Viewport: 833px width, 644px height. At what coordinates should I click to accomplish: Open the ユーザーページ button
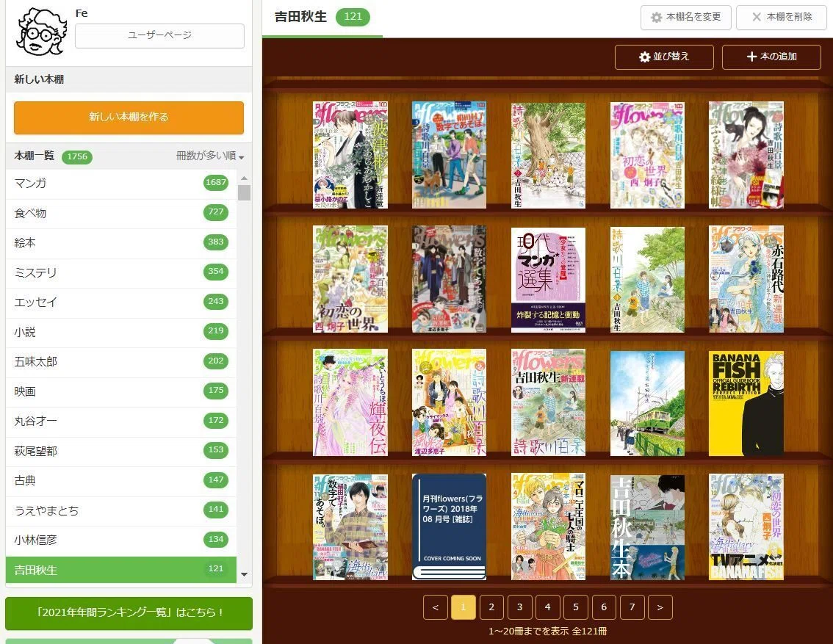pos(159,35)
